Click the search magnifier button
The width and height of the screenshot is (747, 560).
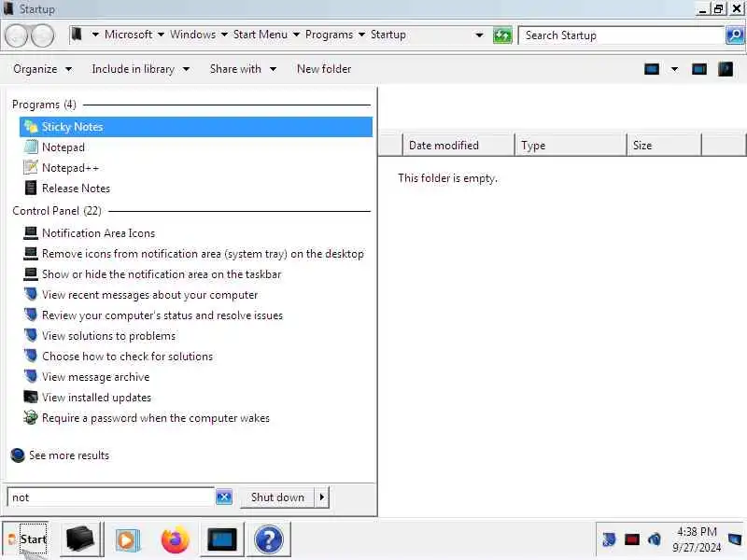pyautogui.click(x=735, y=35)
